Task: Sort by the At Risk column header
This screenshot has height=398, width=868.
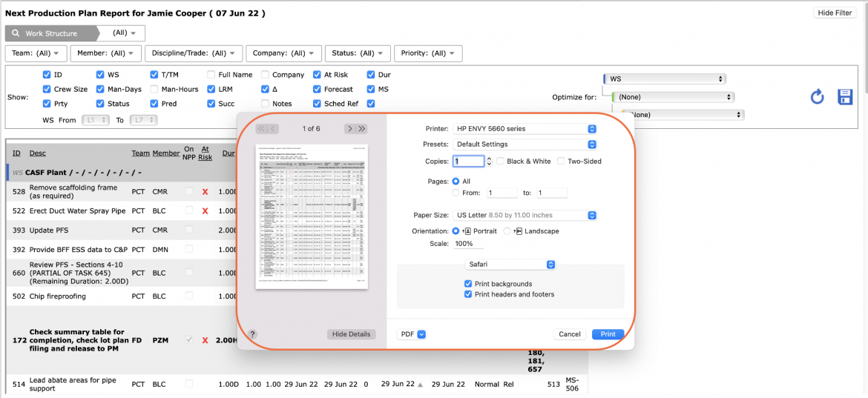Action: [x=206, y=153]
